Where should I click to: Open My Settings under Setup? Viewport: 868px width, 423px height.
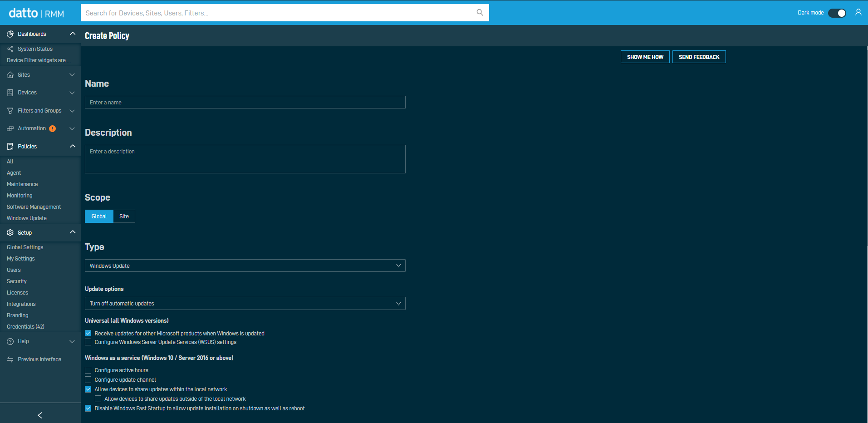(21, 259)
